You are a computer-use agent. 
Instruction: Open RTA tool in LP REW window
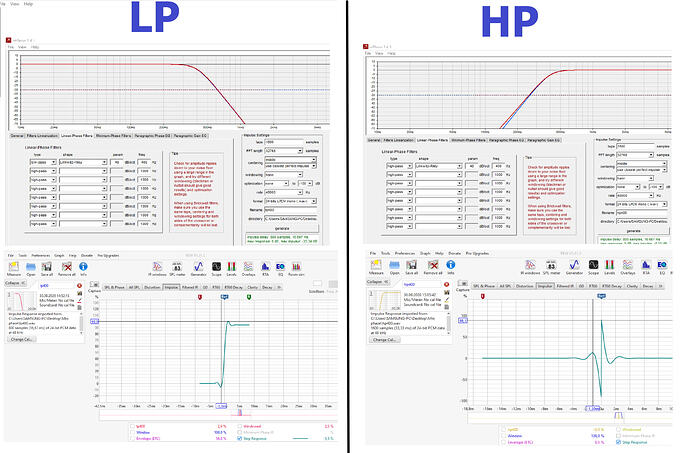(265, 267)
